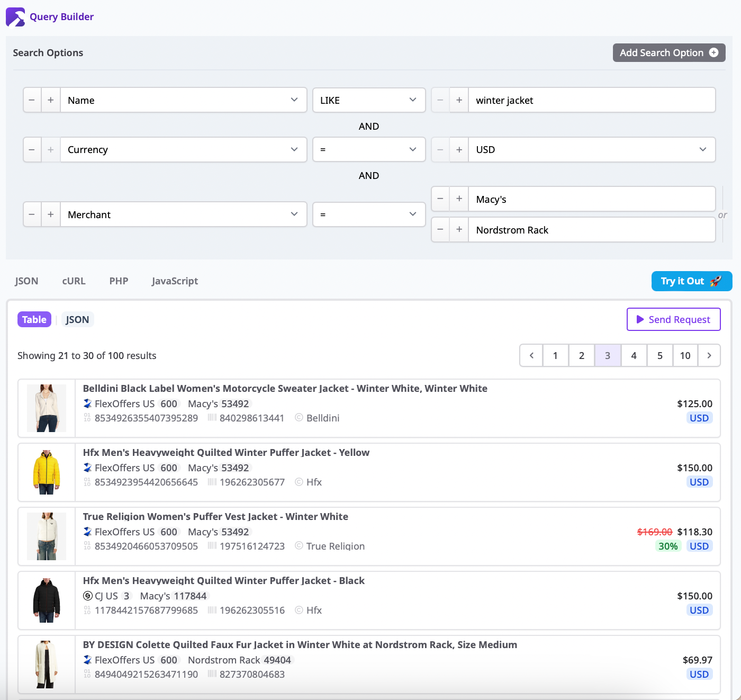Go to results page 4
This screenshot has height=700, width=741.
634,356
